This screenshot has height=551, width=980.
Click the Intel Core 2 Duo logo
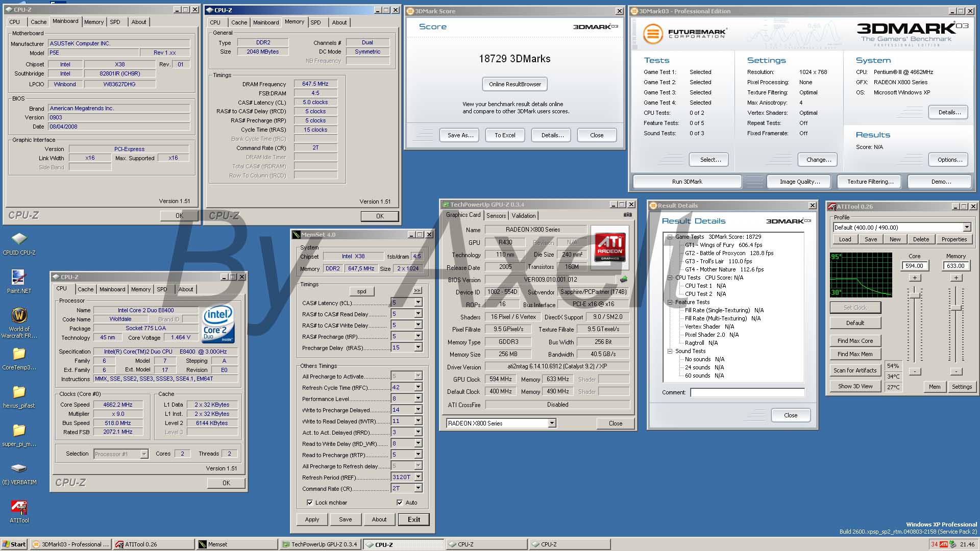[x=218, y=323]
